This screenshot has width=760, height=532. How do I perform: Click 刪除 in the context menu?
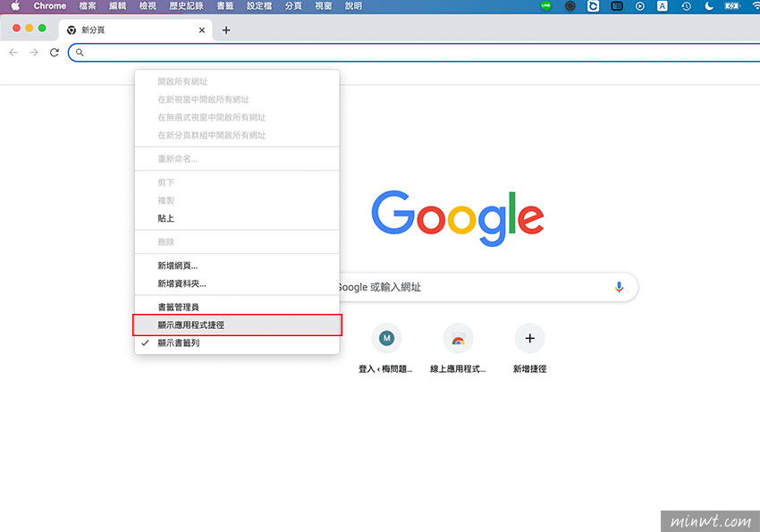(x=237, y=241)
